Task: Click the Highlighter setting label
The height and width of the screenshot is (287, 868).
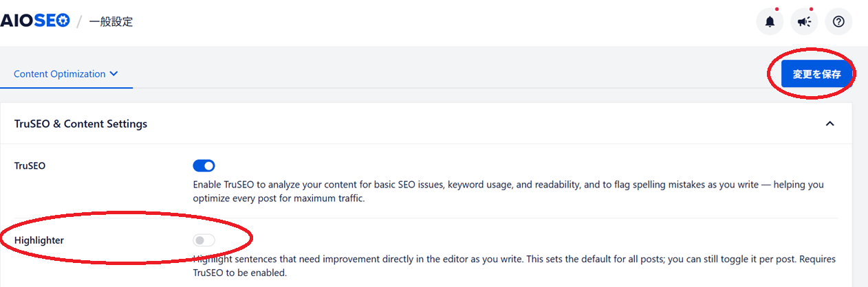Action: click(x=39, y=240)
